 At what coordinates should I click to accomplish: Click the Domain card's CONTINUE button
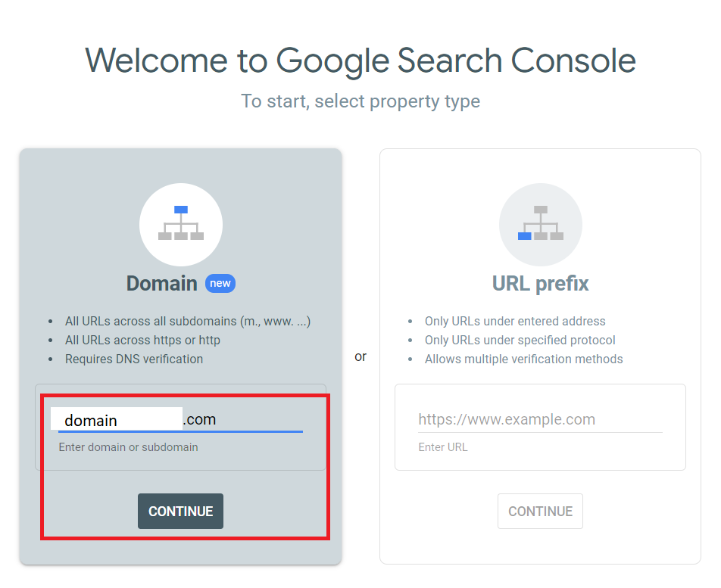[180, 511]
